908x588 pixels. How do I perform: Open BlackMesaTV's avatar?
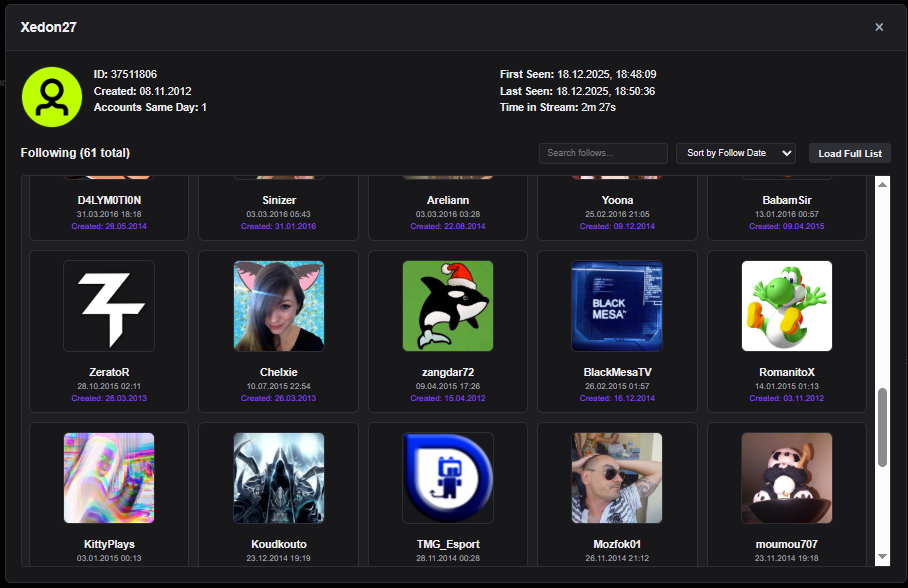click(617, 306)
